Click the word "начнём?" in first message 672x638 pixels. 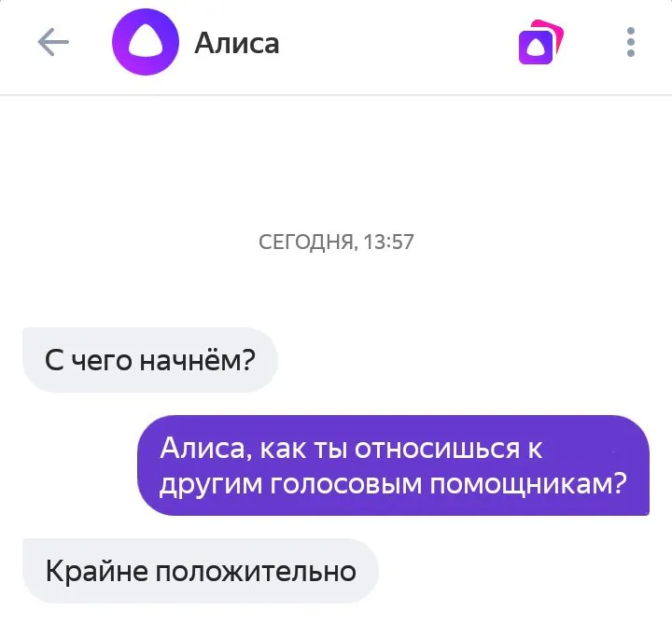point(198,360)
